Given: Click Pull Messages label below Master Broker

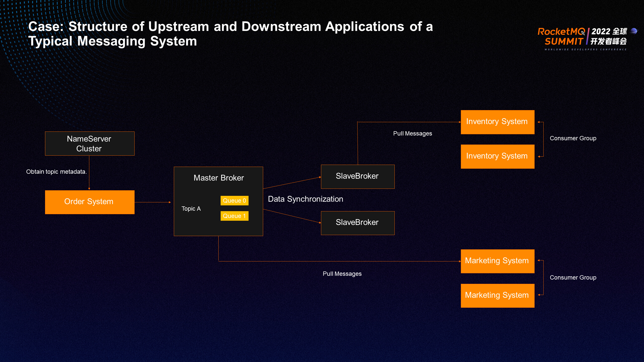Looking at the screenshot, I should (x=342, y=274).
